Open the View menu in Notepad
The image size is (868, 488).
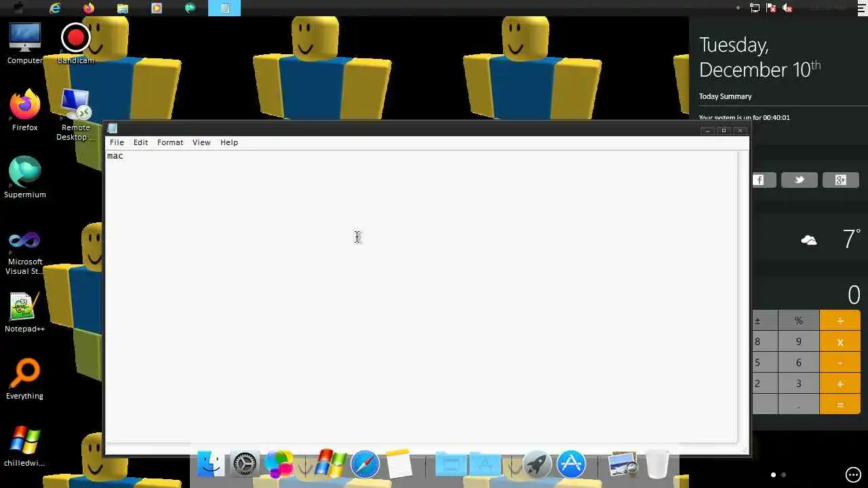pos(201,142)
